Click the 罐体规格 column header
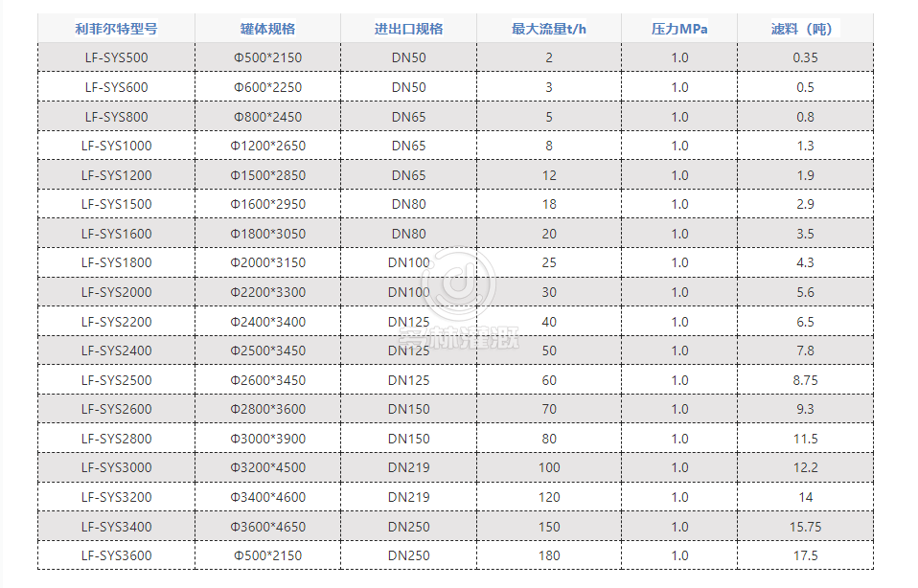 (x=267, y=29)
